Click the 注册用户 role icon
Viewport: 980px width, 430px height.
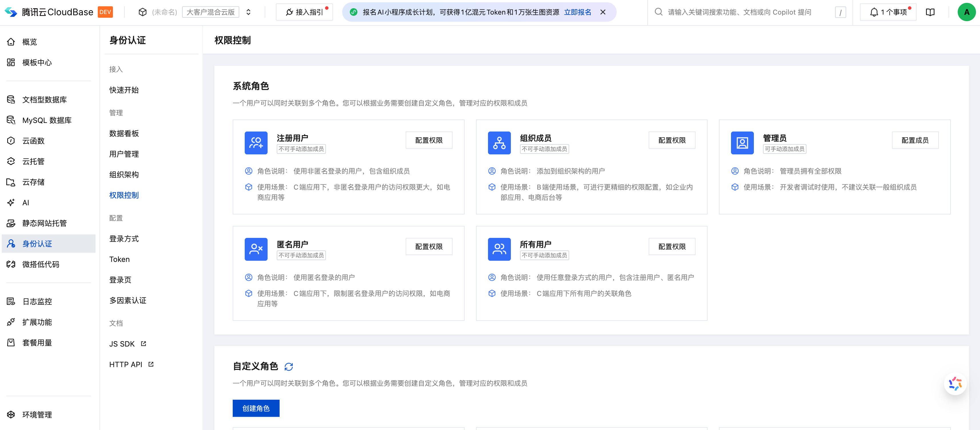256,143
